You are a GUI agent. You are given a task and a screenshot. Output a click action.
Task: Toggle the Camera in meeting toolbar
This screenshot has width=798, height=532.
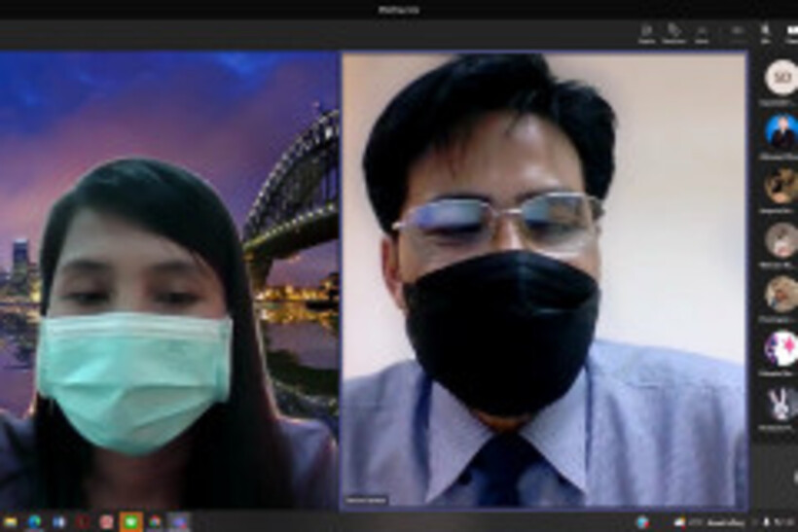[738, 33]
